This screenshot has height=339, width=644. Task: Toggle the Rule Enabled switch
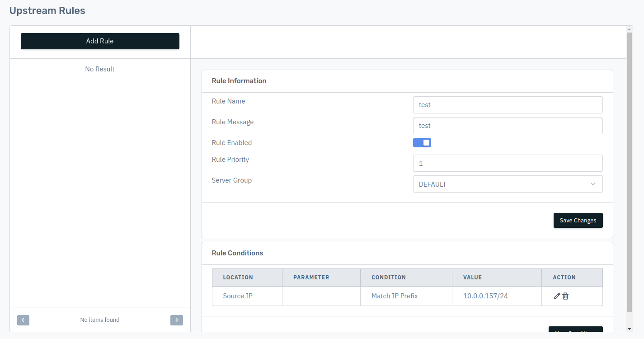pos(422,143)
